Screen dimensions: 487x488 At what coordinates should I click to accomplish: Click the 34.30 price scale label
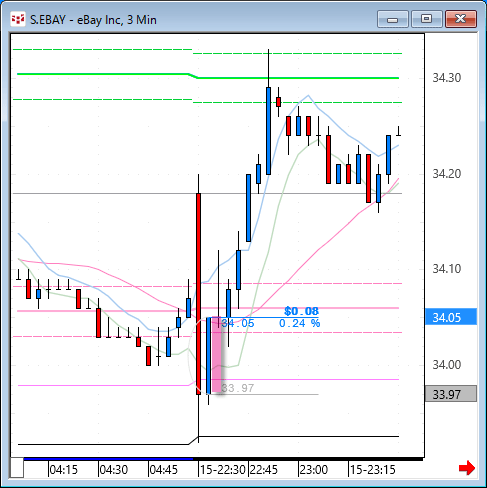[x=446, y=78]
